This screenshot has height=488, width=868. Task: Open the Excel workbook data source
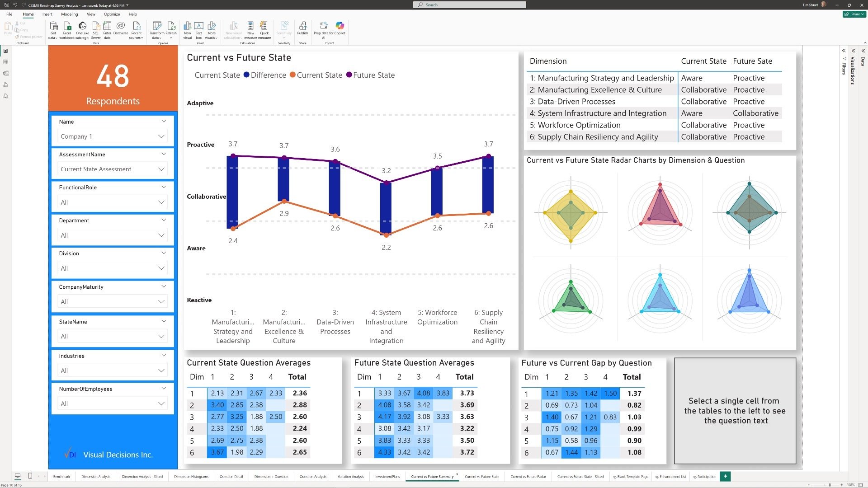pyautogui.click(x=67, y=26)
